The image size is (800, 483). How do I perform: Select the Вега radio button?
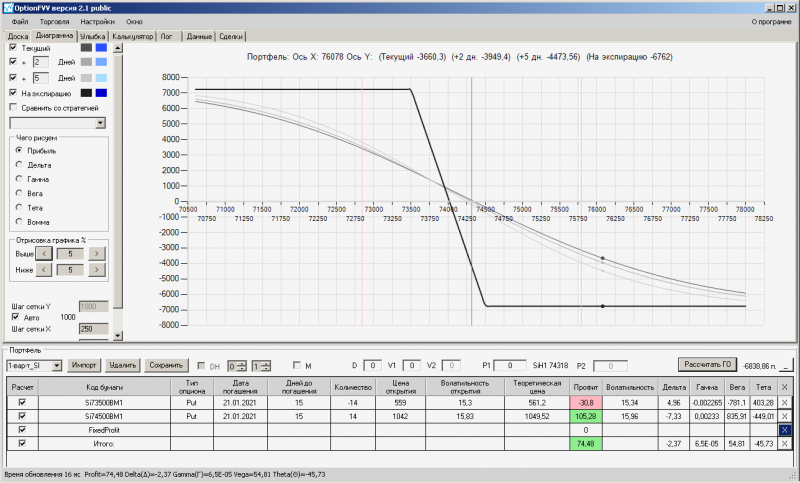(19, 193)
